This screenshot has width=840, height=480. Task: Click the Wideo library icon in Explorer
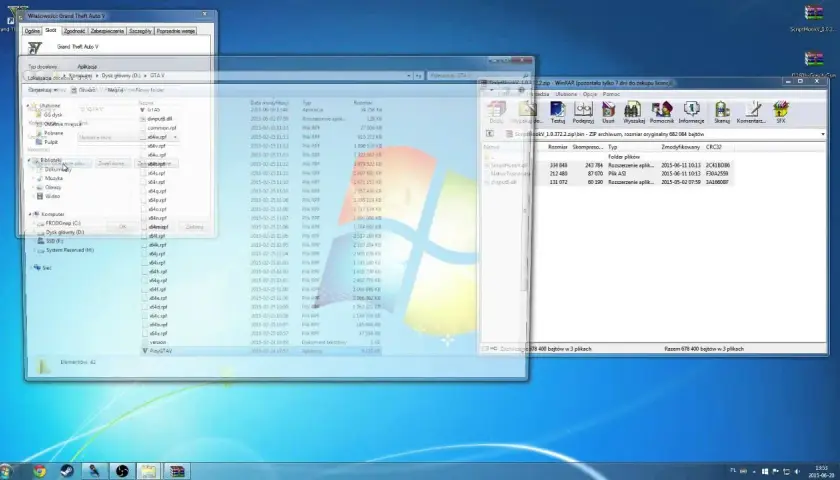tap(39, 196)
